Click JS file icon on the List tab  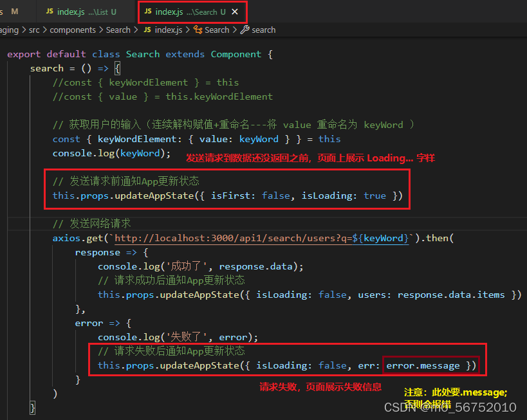click(x=50, y=12)
